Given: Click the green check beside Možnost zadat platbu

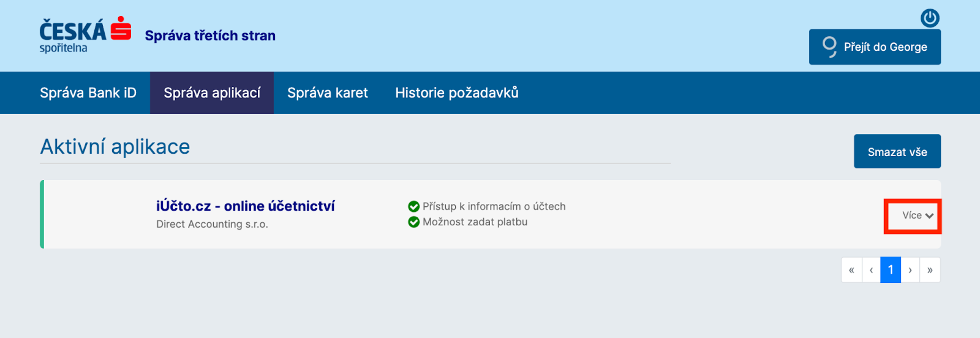Looking at the screenshot, I should 414,222.
